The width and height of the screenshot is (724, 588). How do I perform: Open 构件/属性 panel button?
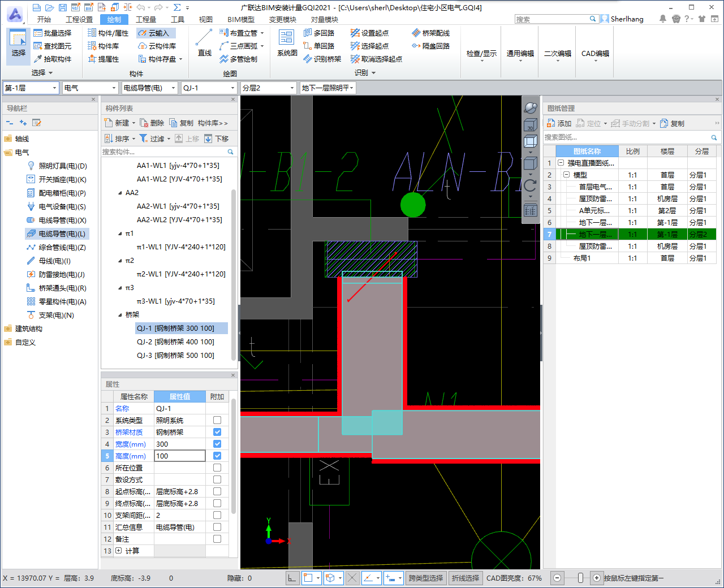pos(108,33)
